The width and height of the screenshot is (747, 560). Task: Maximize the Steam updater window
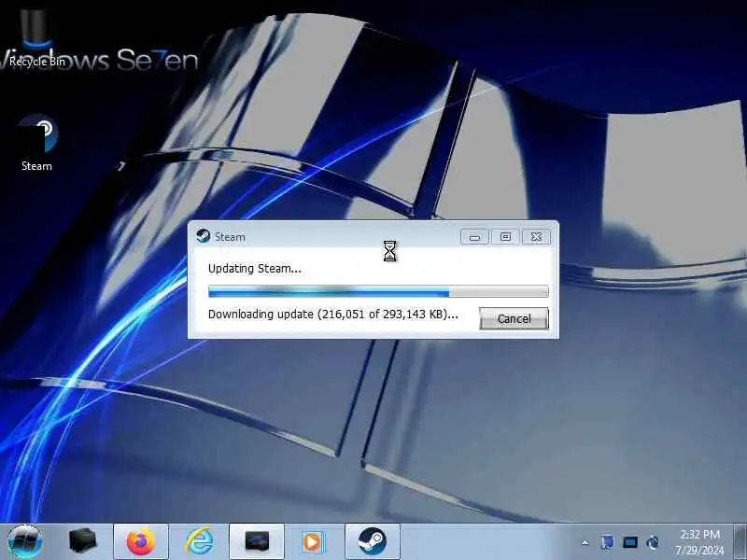coord(505,237)
